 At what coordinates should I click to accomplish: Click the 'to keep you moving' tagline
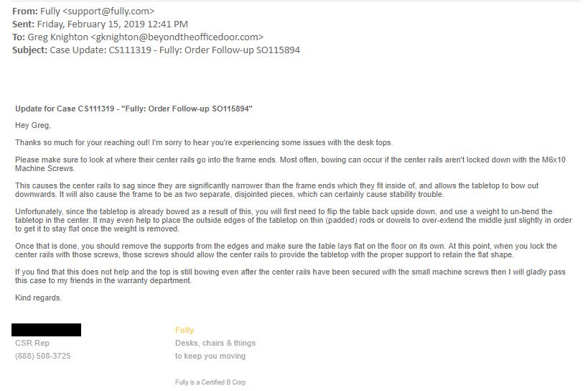[x=210, y=356]
